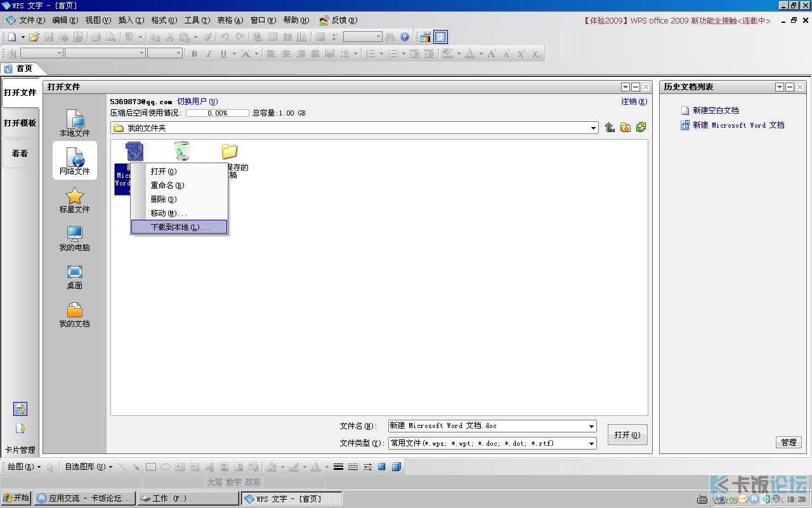
Task: Click the Undo arrow icon
Action: click(x=225, y=37)
